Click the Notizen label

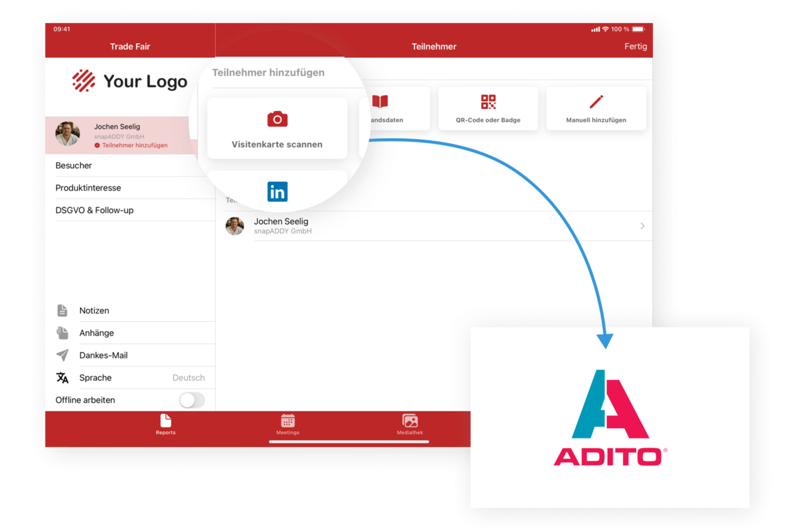point(94,311)
